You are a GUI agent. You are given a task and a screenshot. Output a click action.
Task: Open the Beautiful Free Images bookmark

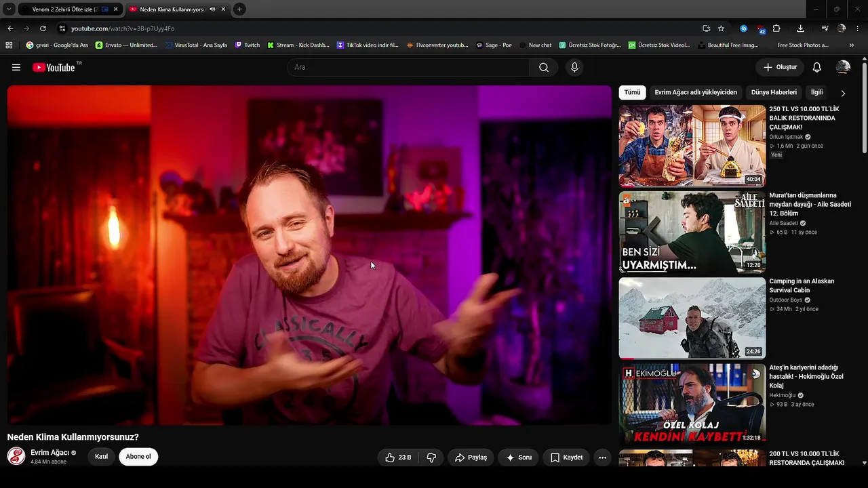coord(728,45)
